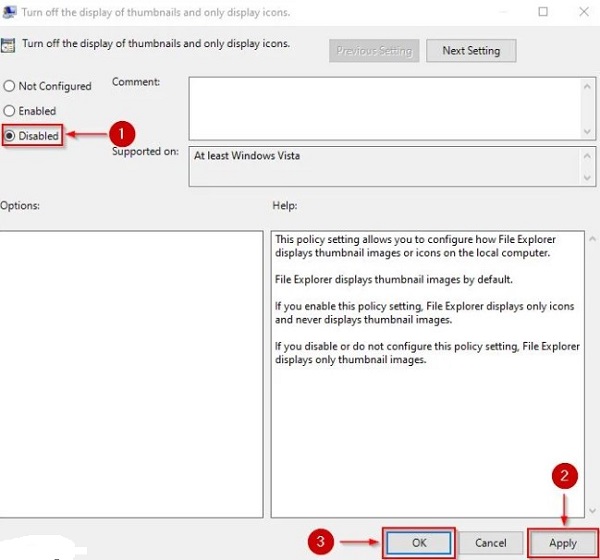Click Comment box scroll up arrow
The width and height of the screenshot is (600, 560).
587,87
